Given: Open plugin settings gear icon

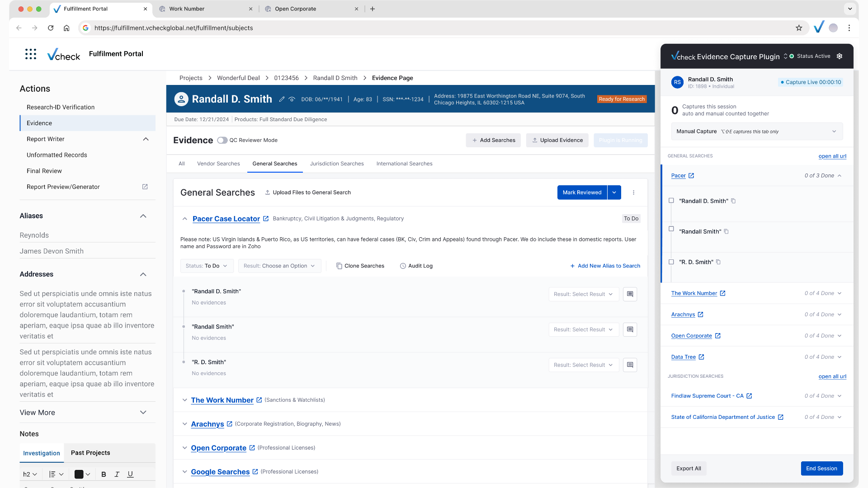Looking at the screenshot, I should click(840, 56).
